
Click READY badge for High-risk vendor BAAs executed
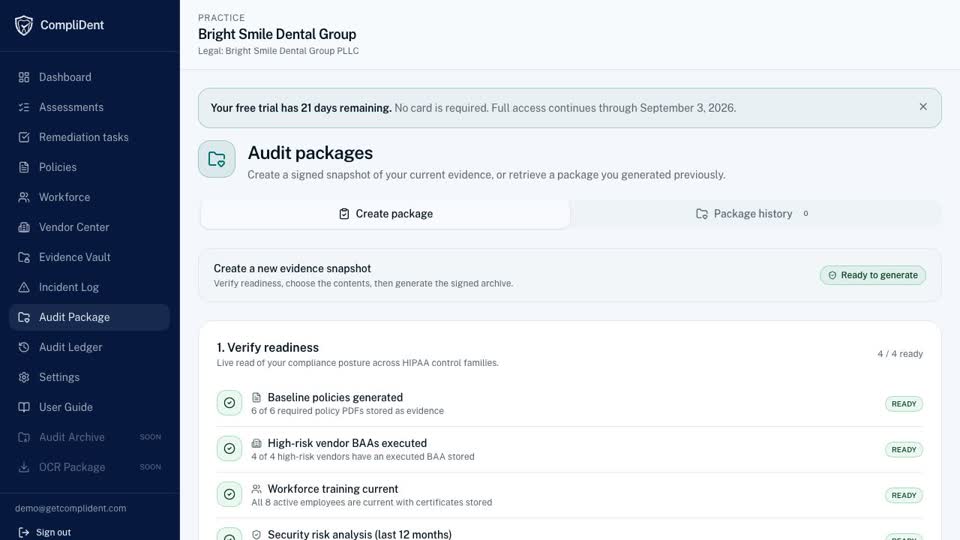904,449
